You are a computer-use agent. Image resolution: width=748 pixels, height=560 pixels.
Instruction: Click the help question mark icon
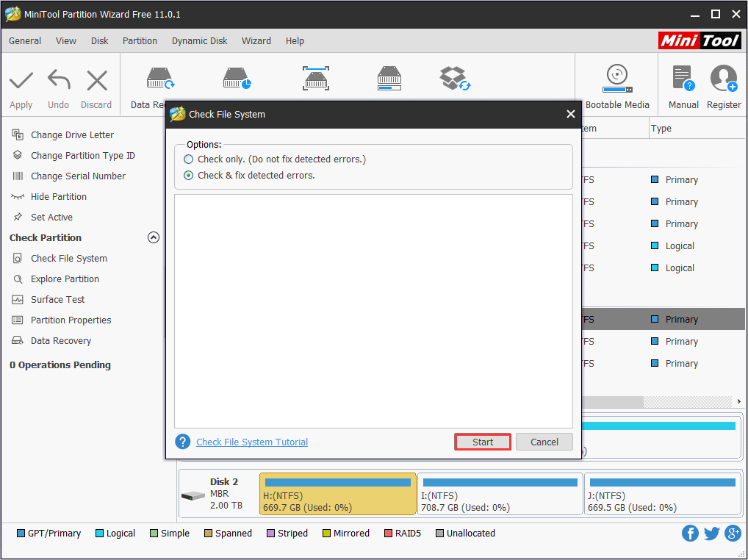point(183,442)
